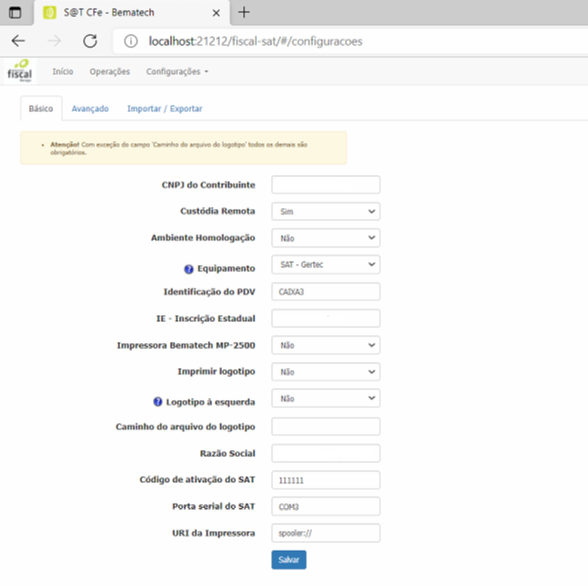Click the fiscal logo
The image size is (588, 586).
click(20, 71)
